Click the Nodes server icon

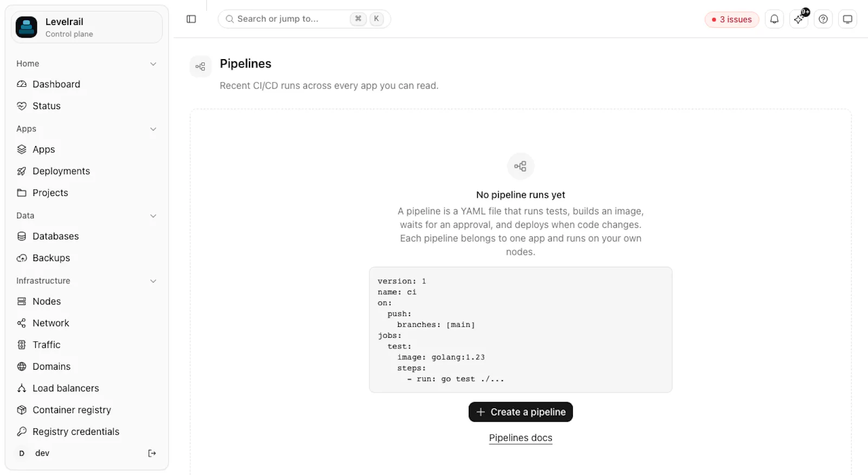22,301
